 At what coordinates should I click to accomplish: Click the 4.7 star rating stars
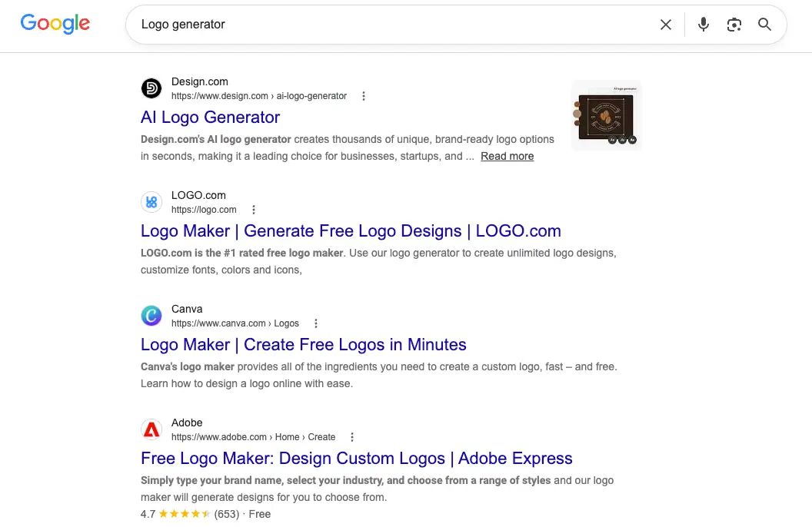pos(185,514)
